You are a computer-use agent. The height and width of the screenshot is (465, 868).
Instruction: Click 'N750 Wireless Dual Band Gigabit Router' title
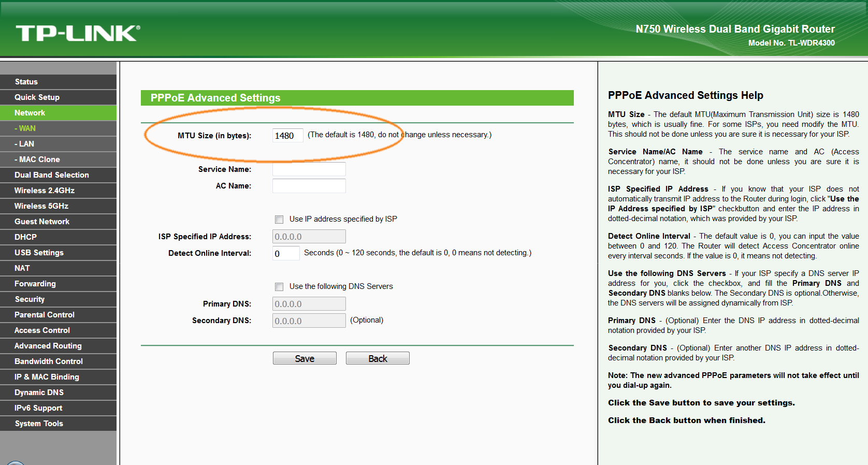(x=735, y=29)
